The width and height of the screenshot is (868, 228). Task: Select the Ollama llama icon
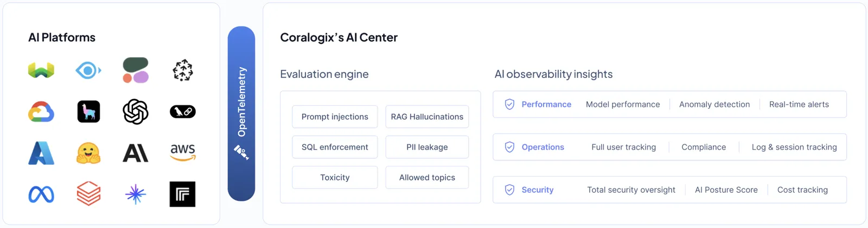click(88, 112)
